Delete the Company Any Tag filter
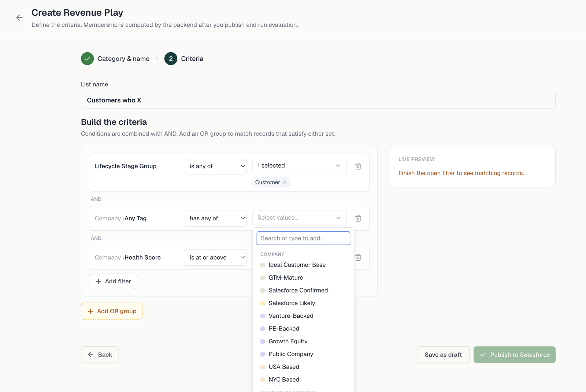Screen dimensions: 586x392 (358, 218)
